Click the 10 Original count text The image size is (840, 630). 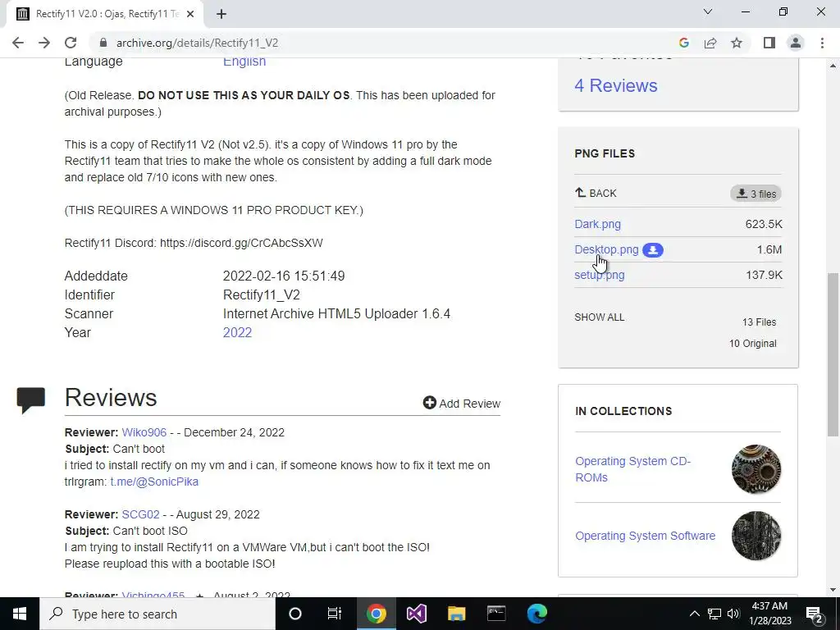click(x=753, y=344)
